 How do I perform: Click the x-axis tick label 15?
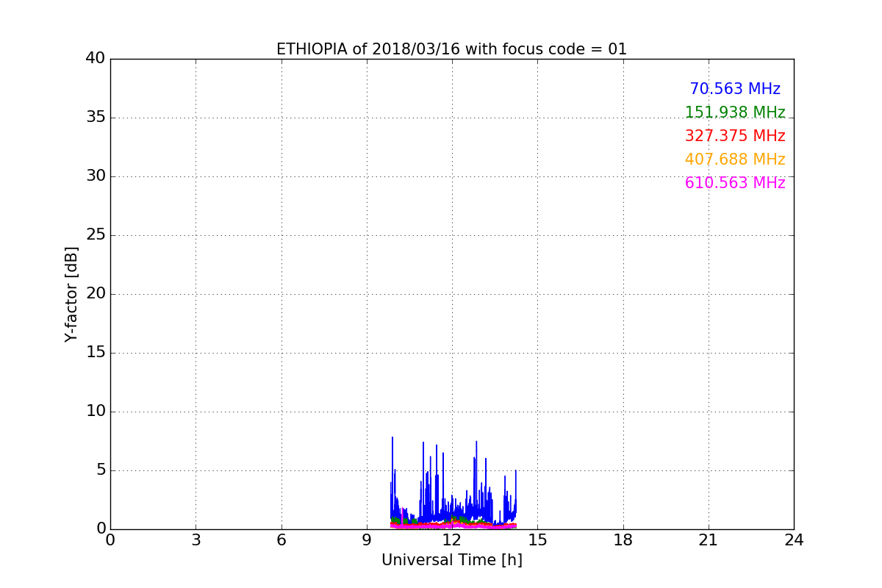(x=537, y=540)
